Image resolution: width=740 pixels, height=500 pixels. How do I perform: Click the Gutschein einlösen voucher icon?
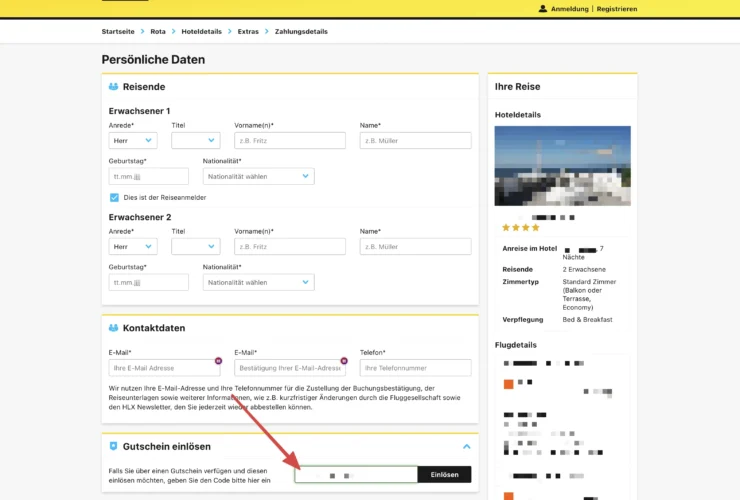click(113, 446)
